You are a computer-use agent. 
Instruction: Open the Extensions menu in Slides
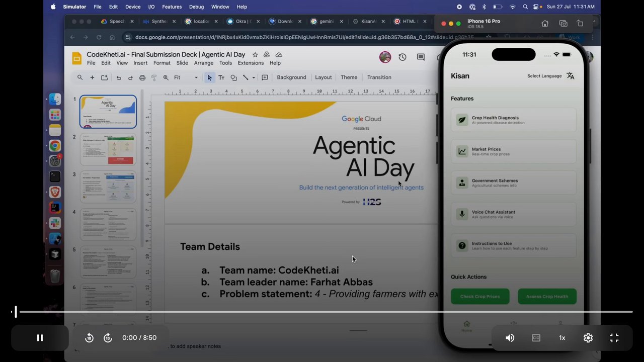(x=251, y=63)
